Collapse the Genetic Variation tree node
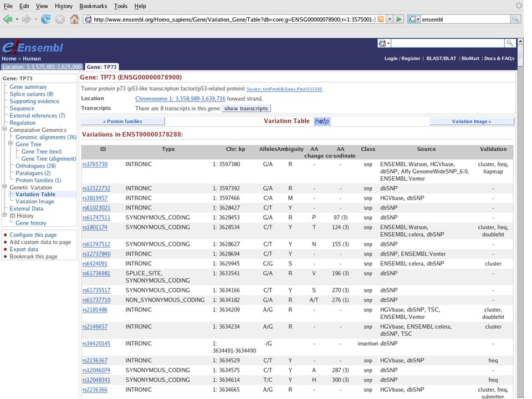Viewport: 532px width, 399px height. pos(5,186)
